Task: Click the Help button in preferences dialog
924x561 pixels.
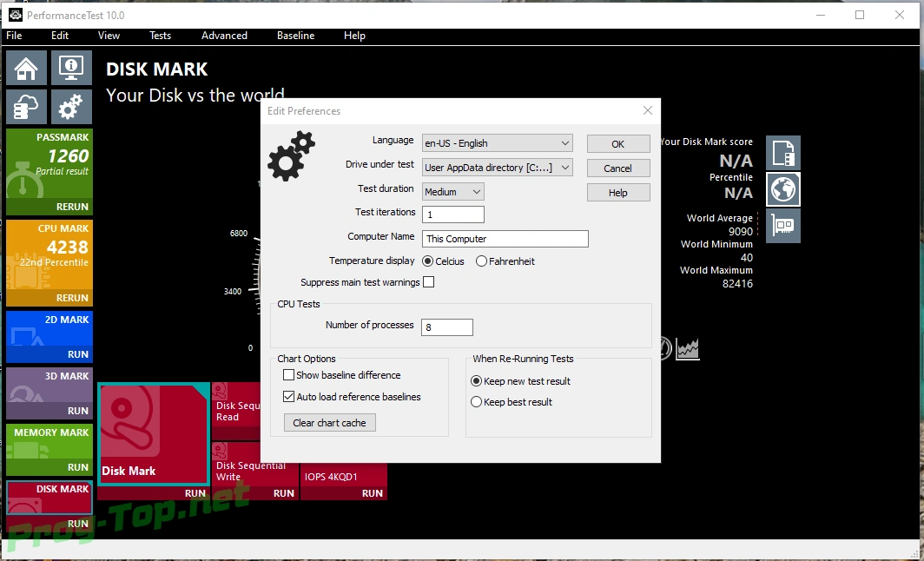Action: [x=618, y=193]
